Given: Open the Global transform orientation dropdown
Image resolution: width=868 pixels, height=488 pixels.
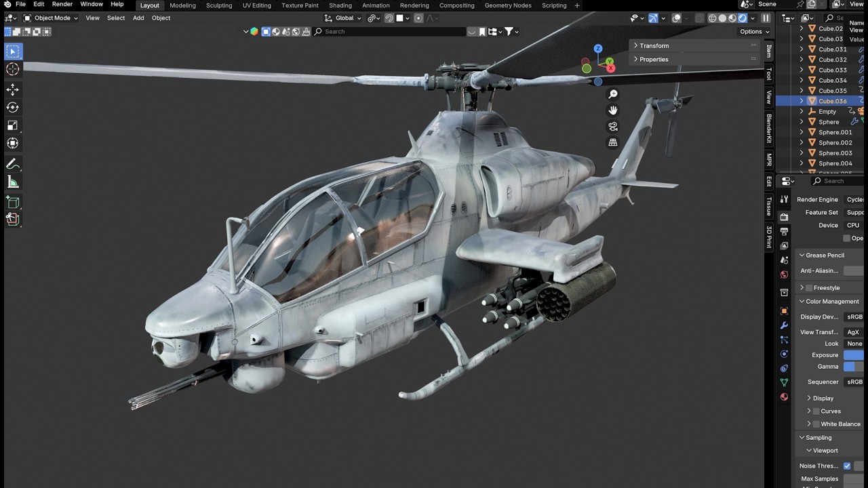Looking at the screenshot, I should [342, 18].
